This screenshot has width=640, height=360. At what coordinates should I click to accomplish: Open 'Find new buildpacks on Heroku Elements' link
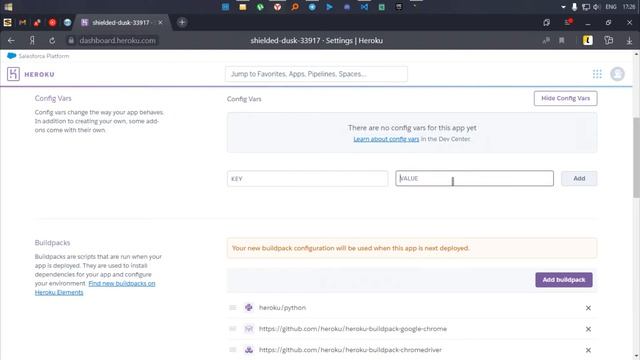(95, 288)
